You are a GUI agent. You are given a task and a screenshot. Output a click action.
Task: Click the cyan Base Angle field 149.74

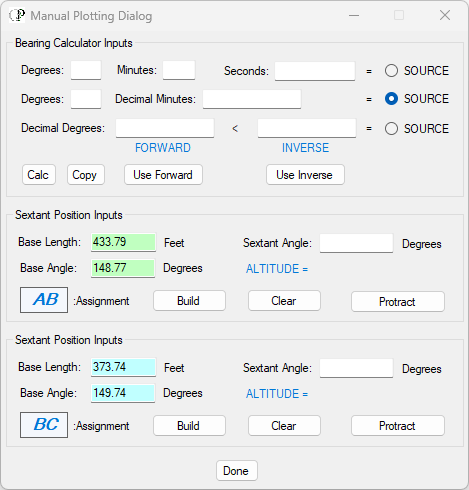pyautogui.click(x=123, y=393)
